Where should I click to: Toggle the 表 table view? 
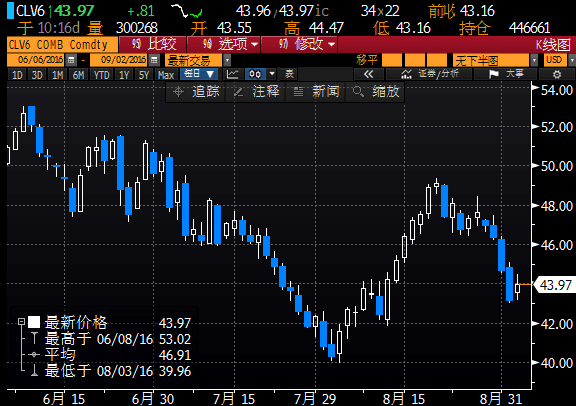289,74
